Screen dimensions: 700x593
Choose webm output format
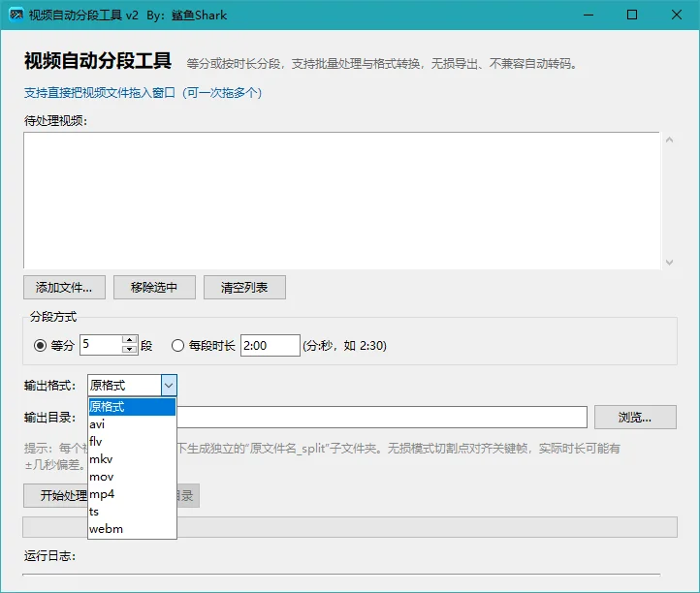click(x=132, y=529)
